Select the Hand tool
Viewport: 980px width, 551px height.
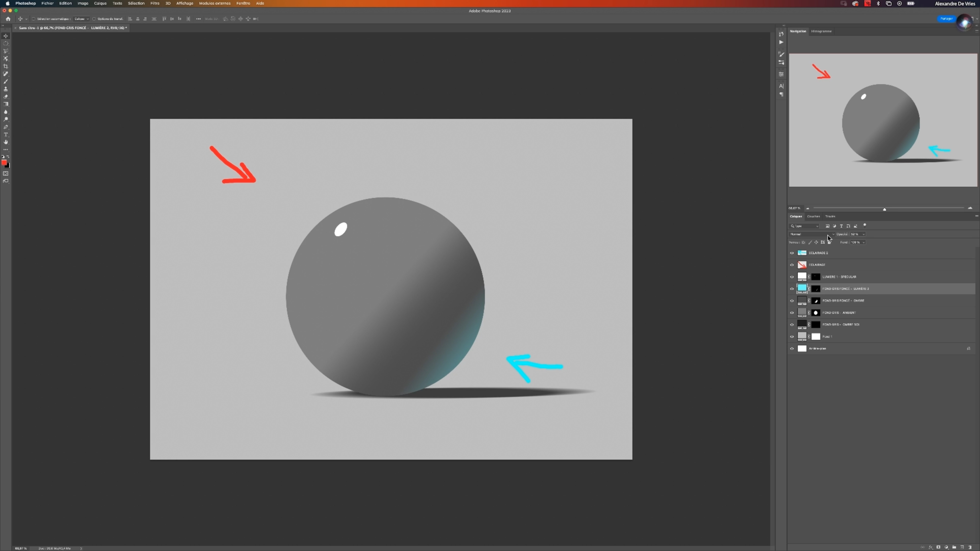[x=6, y=142]
